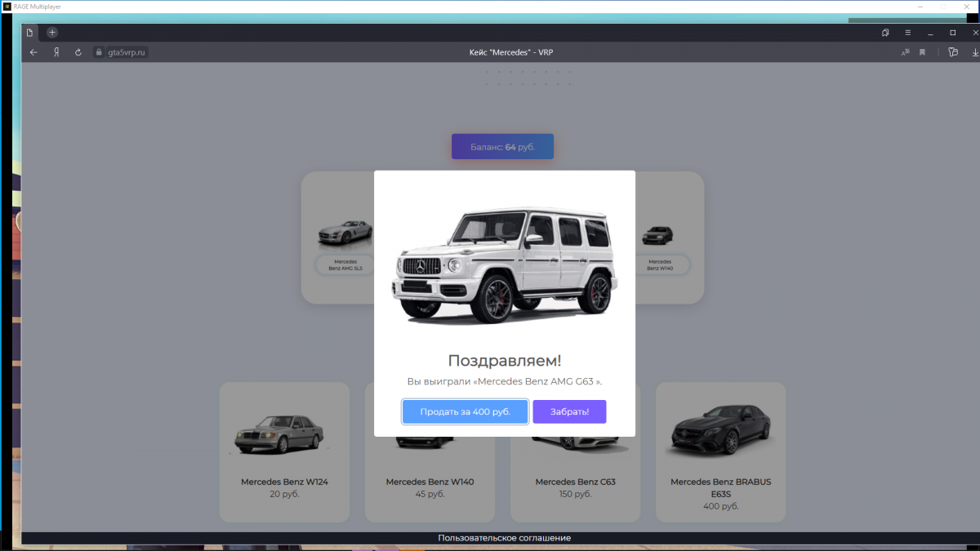Open Yandex home via the Я icon
The width and height of the screenshot is (980, 551).
click(x=56, y=52)
